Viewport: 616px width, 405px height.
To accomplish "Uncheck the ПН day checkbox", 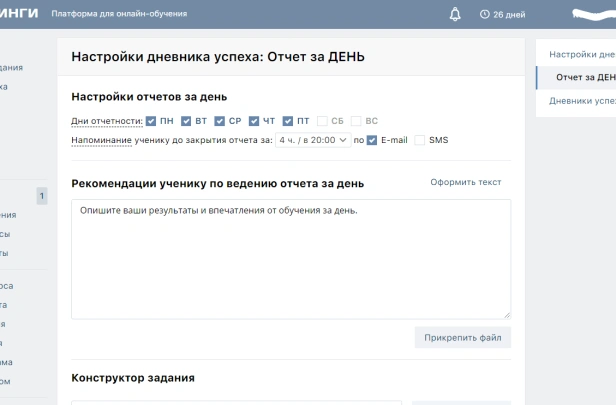I will (151, 121).
